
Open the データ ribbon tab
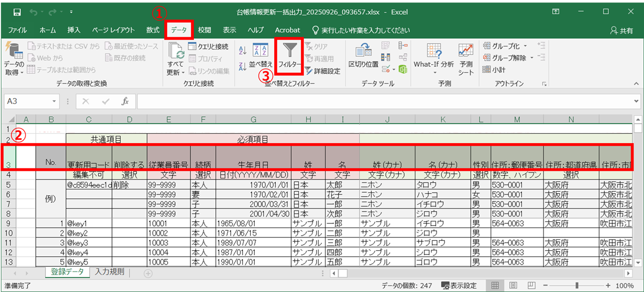[178, 30]
